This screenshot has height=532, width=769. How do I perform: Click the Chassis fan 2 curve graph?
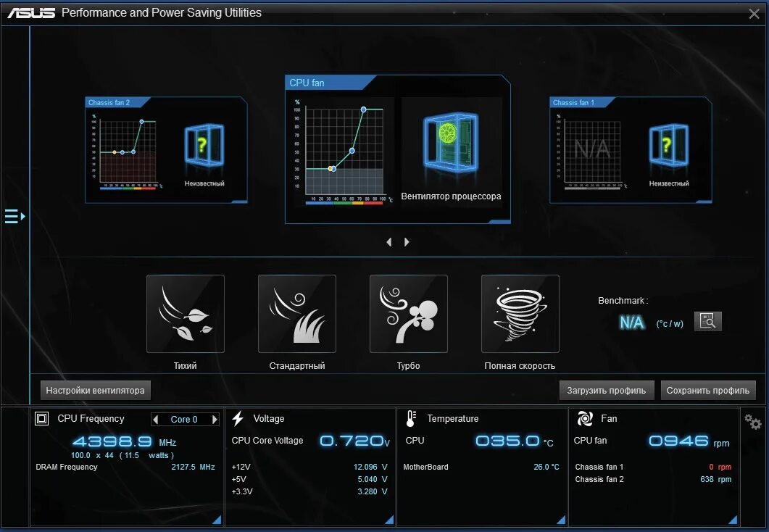tap(127, 151)
